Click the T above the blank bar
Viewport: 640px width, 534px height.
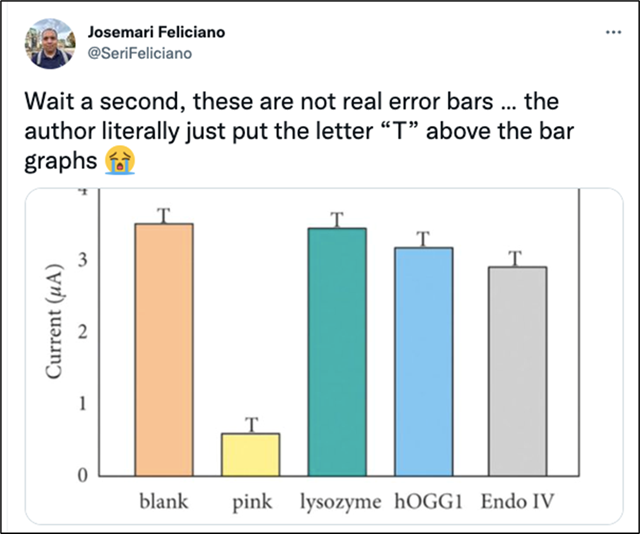tap(164, 215)
